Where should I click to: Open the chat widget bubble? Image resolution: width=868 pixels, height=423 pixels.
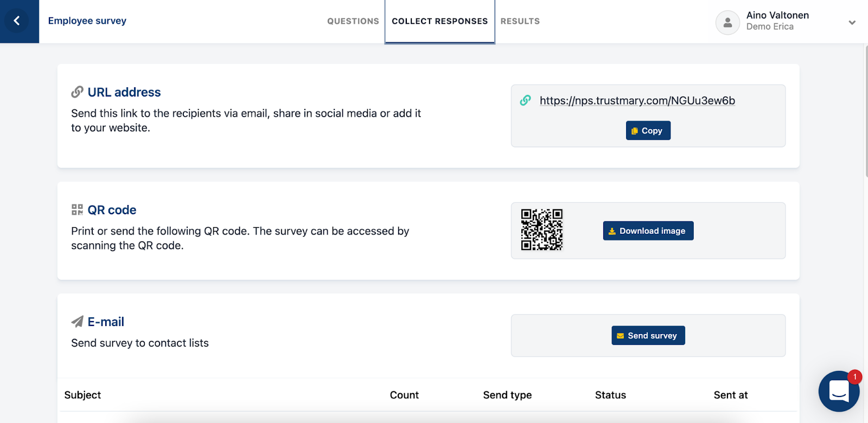(839, 391)
